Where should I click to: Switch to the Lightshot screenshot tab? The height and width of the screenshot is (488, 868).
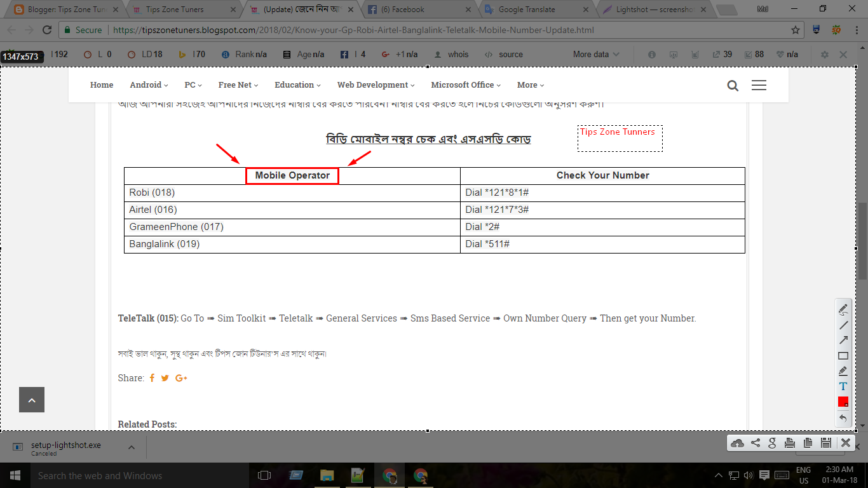click(654, 10)
